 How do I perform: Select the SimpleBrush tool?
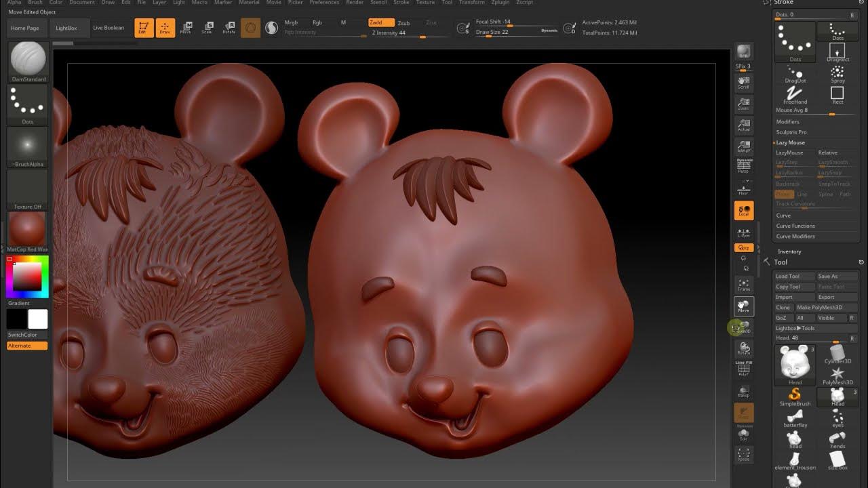click(795, 396)
